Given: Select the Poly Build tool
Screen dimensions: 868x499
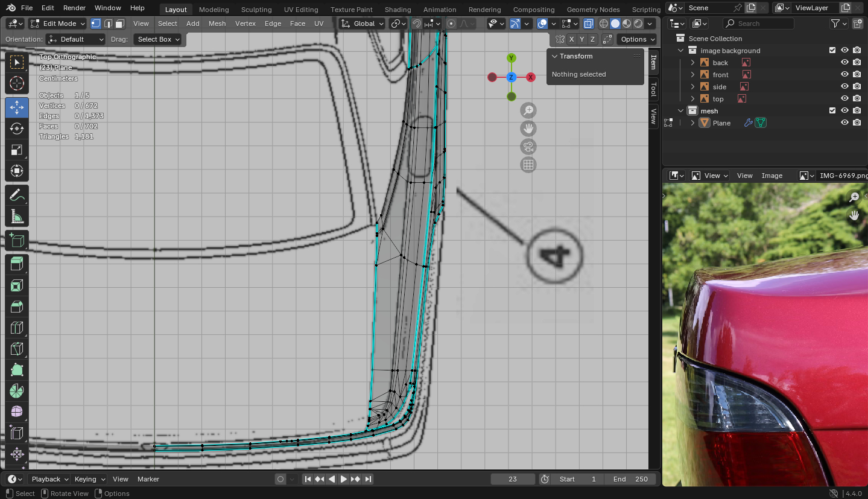Looking at the screenshot, I should coord(17,370).
